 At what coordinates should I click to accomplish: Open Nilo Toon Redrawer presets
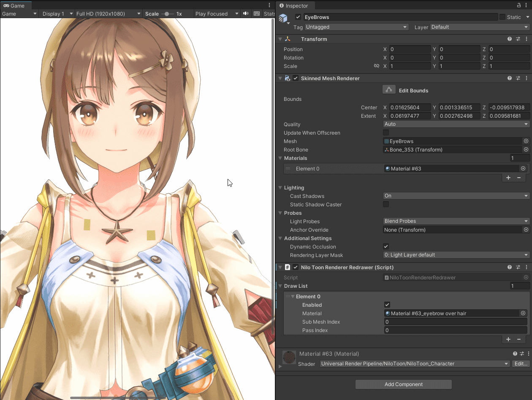[x=518, y=267]
